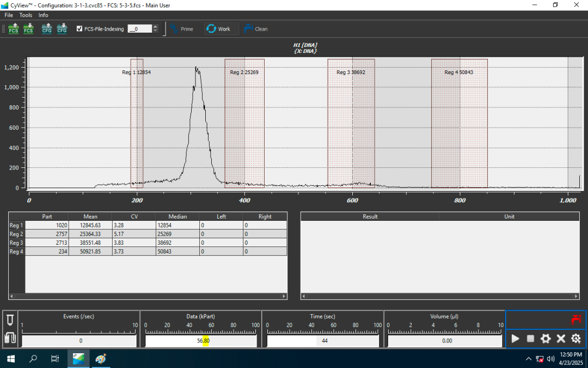Screen dimensions: 588x368
Task: Click the Data (kPart) progress bar showing 56.80
Action: pyautogui.click(x=201, y=341)
